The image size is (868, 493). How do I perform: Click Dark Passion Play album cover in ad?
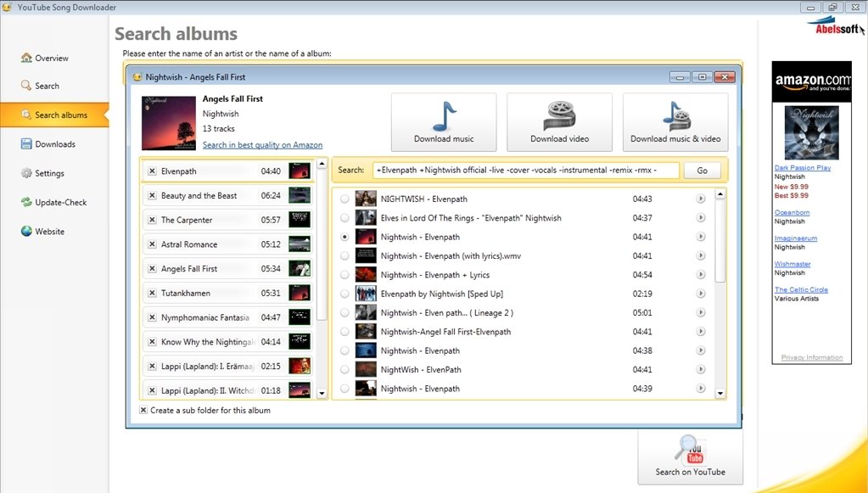(x=811, y=132)
